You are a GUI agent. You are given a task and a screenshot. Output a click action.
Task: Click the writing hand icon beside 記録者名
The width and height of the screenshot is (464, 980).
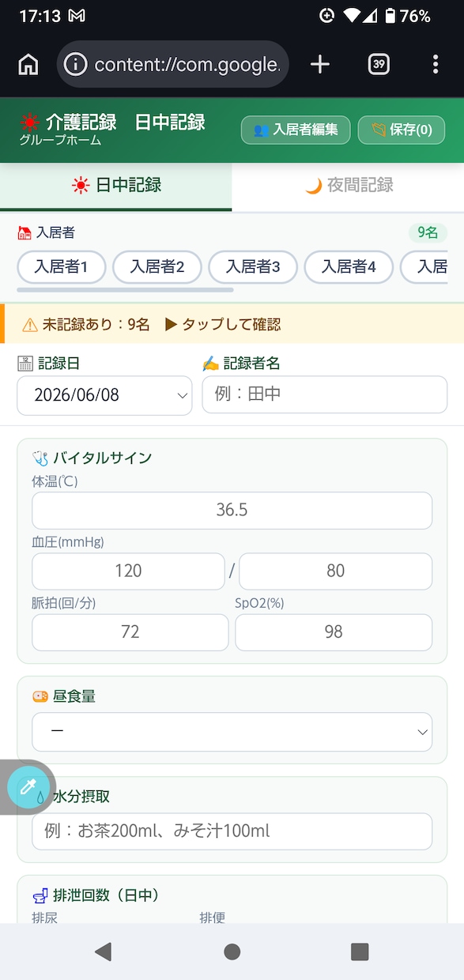pyautogui.click(x=210, y=364)
